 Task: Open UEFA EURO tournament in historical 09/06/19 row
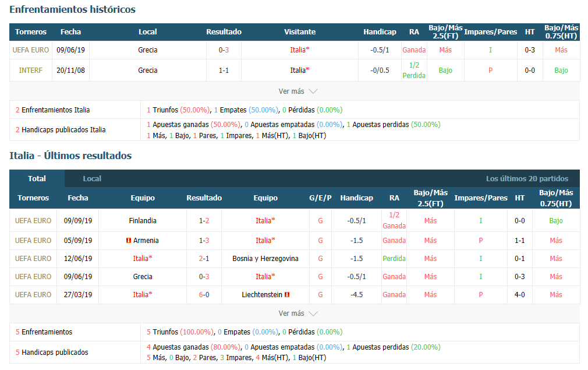click(x=31, y=50)
